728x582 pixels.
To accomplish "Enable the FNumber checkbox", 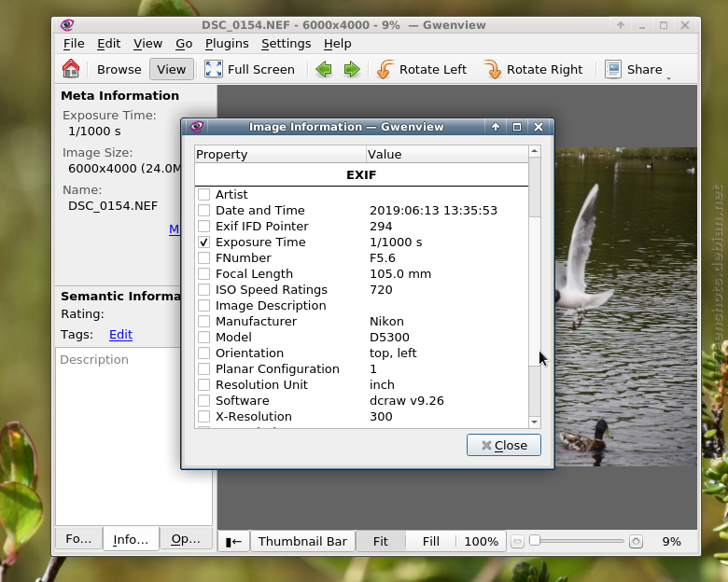I will (203, 257).
